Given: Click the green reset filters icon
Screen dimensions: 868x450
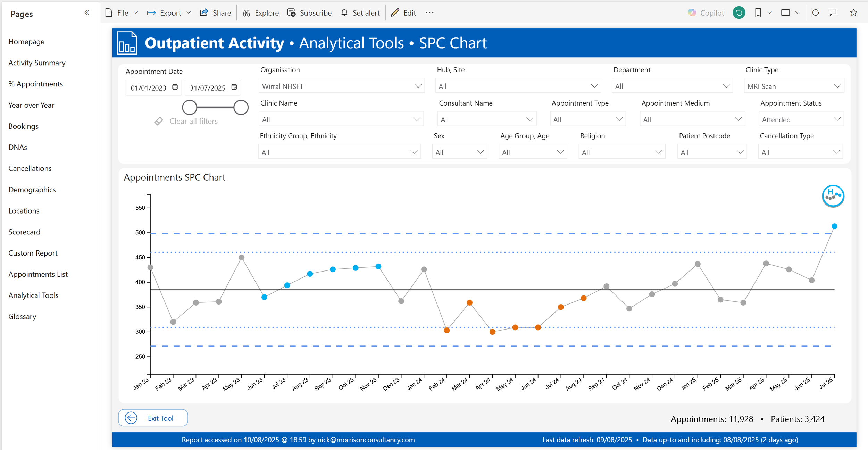Looking at the screenshot, I should point(739,13).
